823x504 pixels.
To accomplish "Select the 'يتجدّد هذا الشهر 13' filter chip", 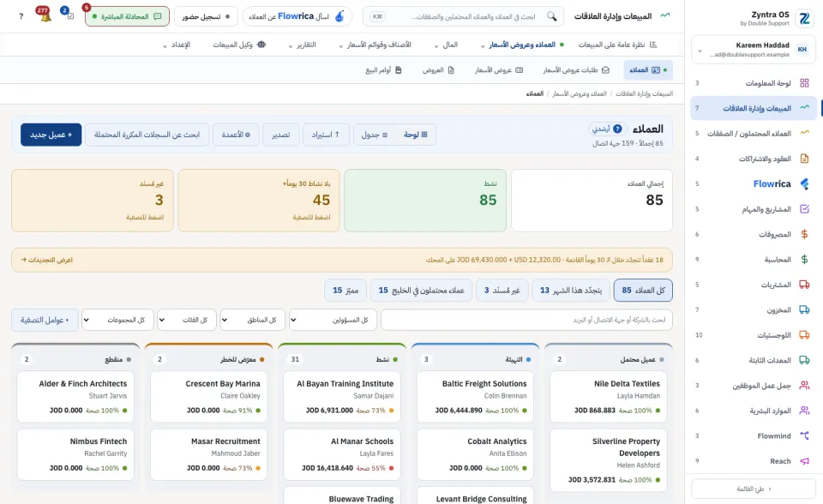I will (x=571, y=291).
